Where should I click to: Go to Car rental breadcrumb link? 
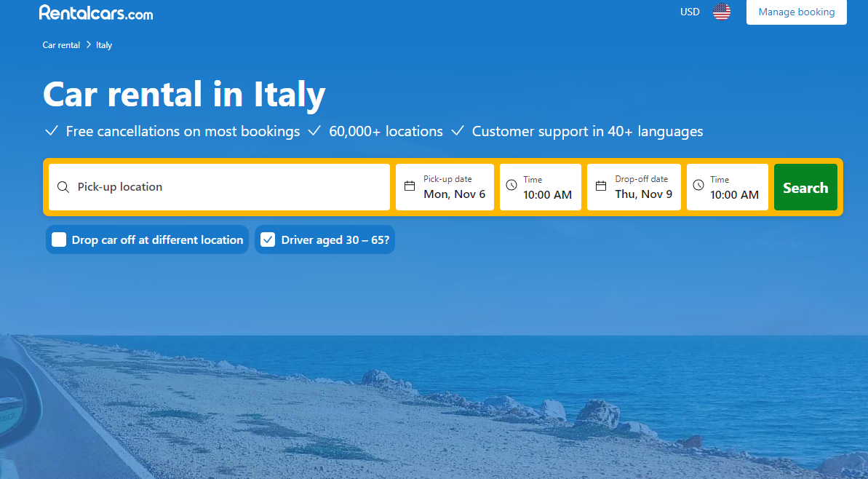[61, 45]
